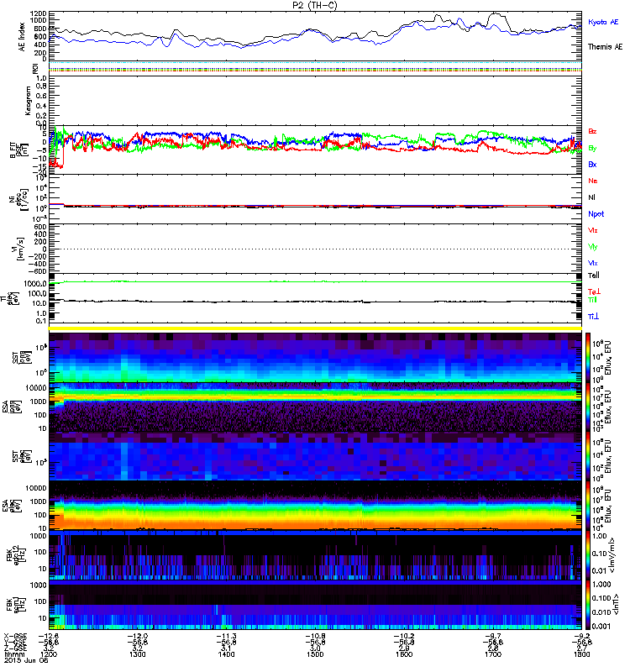
Task: Click the <|nT|> colorbar unit label
Action: pyautogui.click(x=616, y=604)
